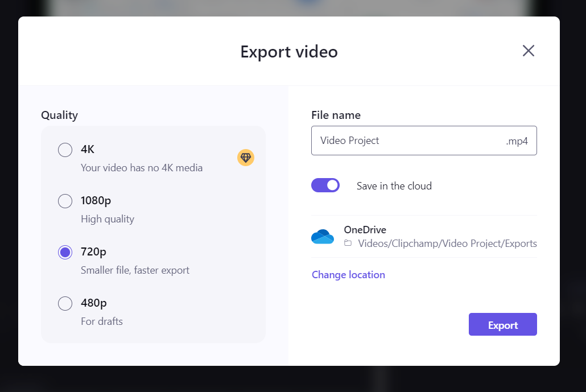This screenshot has width=586, height=392.
Task: Click the .mp4 extension suffix
Action: click(x=517, y=141)
